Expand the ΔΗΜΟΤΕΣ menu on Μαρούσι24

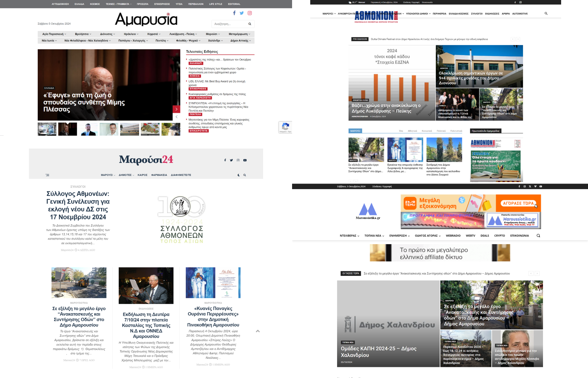(x=126, y=175)
